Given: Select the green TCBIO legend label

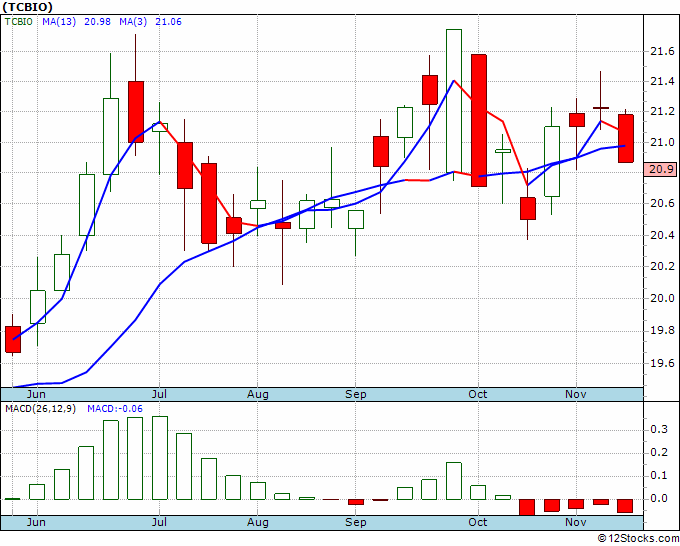Looking at the screenshot, I should tap(18, 22).
